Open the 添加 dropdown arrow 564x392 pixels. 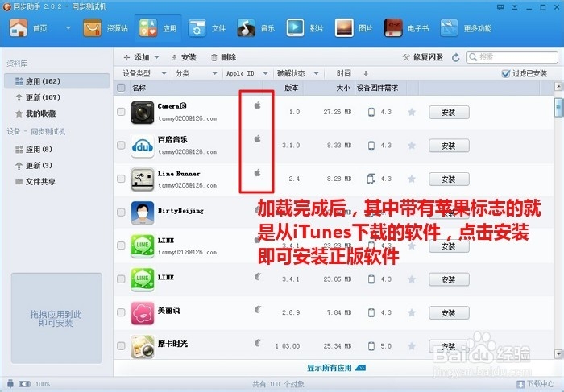pyautogui.click(x=156, y=57)
